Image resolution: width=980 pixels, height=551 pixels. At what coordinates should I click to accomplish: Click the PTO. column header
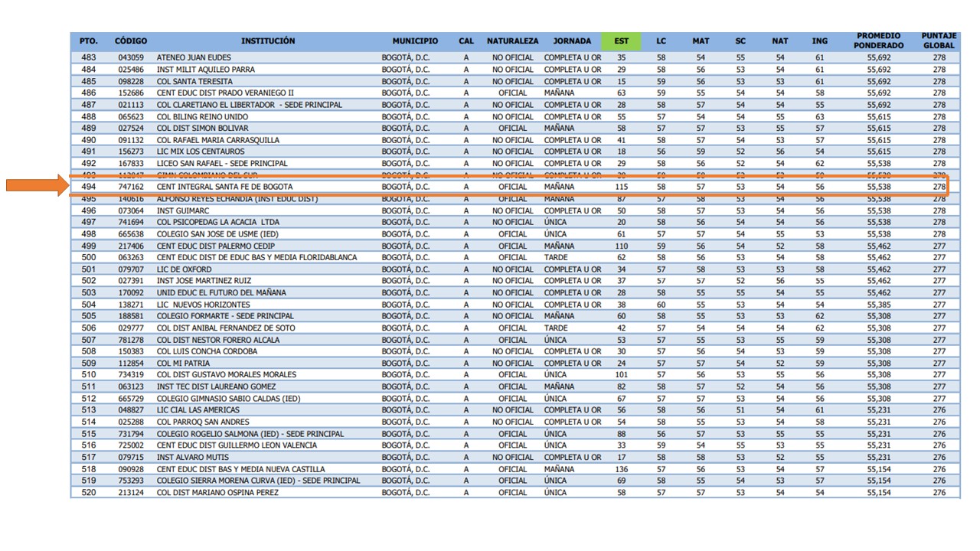tap(87, 41)
